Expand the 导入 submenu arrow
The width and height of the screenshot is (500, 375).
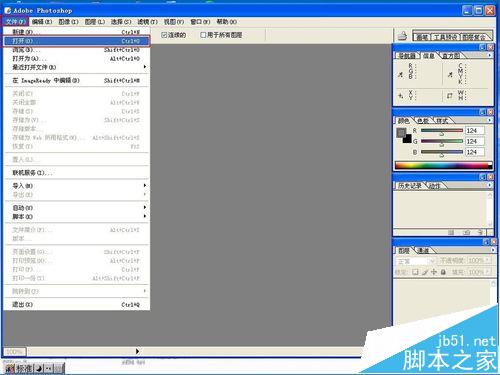click(145, 185)
